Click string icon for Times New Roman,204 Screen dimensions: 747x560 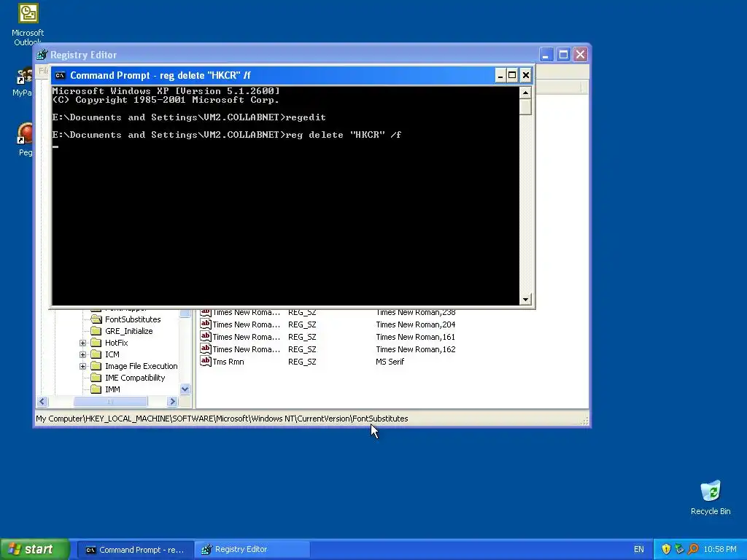[205, 324]
